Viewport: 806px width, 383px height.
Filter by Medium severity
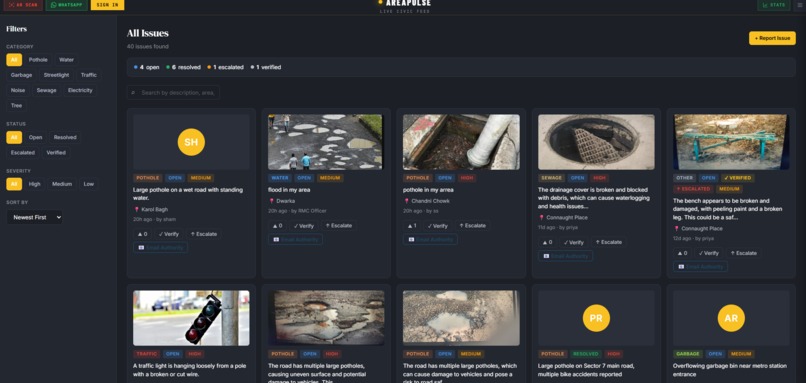pos(62,184)
